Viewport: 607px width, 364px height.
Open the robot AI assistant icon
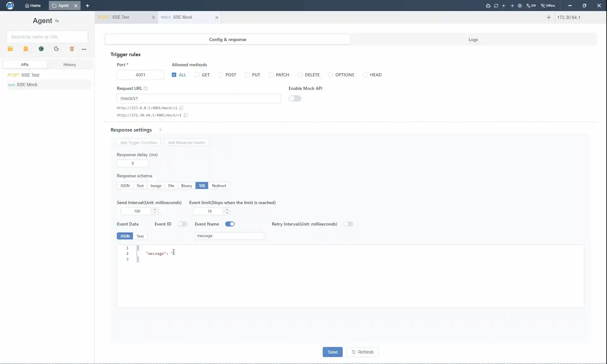click(488, 6)
